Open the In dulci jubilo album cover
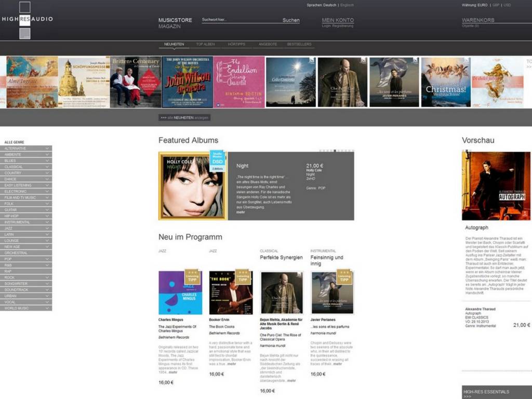Image resolution: width=532 pixels, height=399 pixels. pos(497,82)
